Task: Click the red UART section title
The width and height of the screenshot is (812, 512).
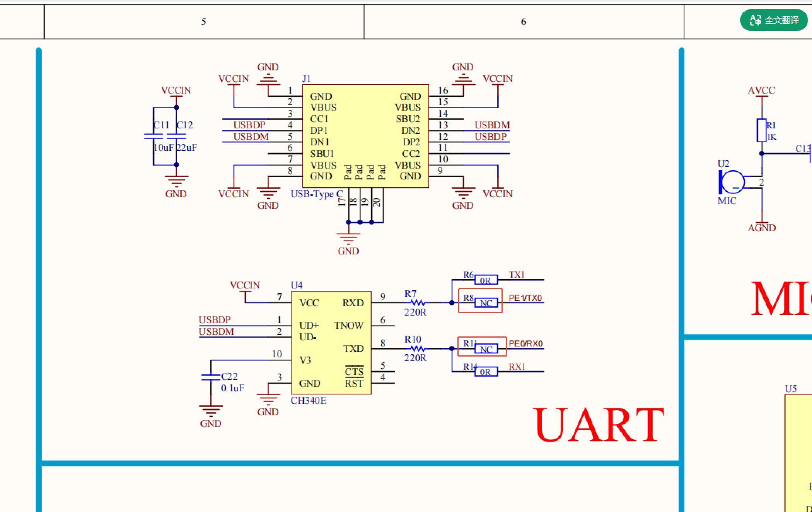Action: pyautogui.click(x=598, y=425)
